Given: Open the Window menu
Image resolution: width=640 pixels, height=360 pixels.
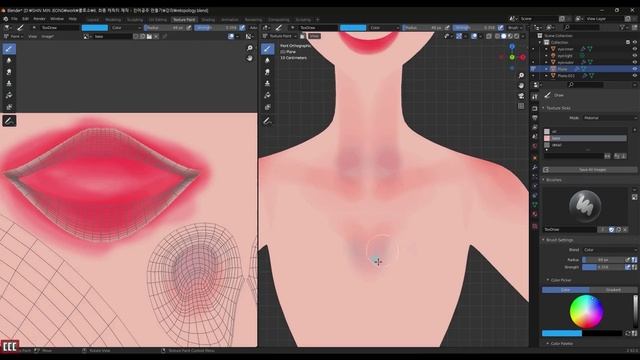Looking at the screenshot, I should (x=57, y=19).
